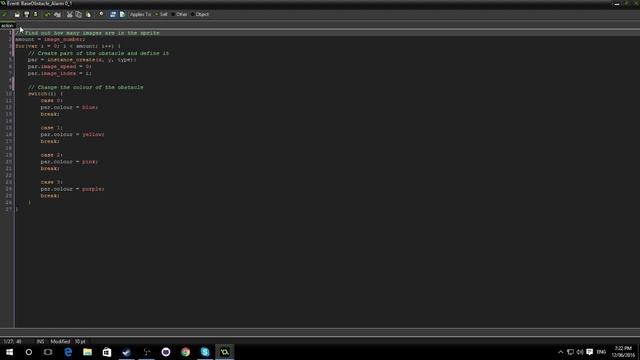640x360 pixels.
Task: Click the cursor position 1/27 status
Action: click(13, 341)
